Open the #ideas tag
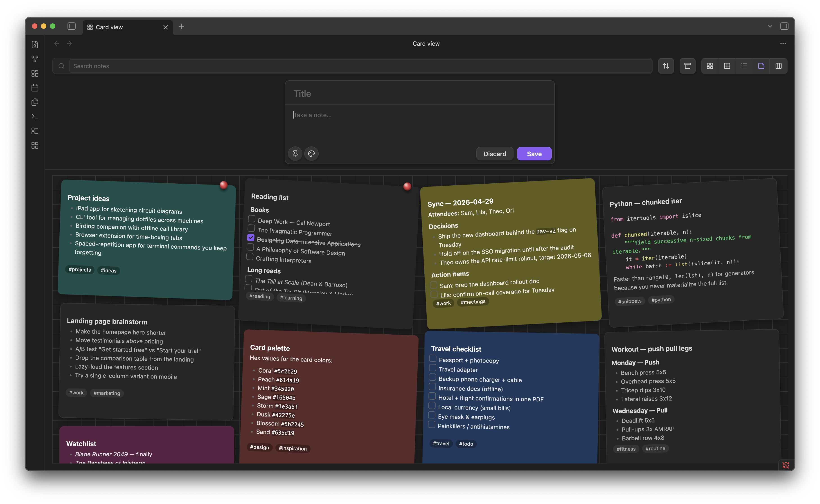Image resolution: width=820 pixels, height=504 pixels. (109, 270)
